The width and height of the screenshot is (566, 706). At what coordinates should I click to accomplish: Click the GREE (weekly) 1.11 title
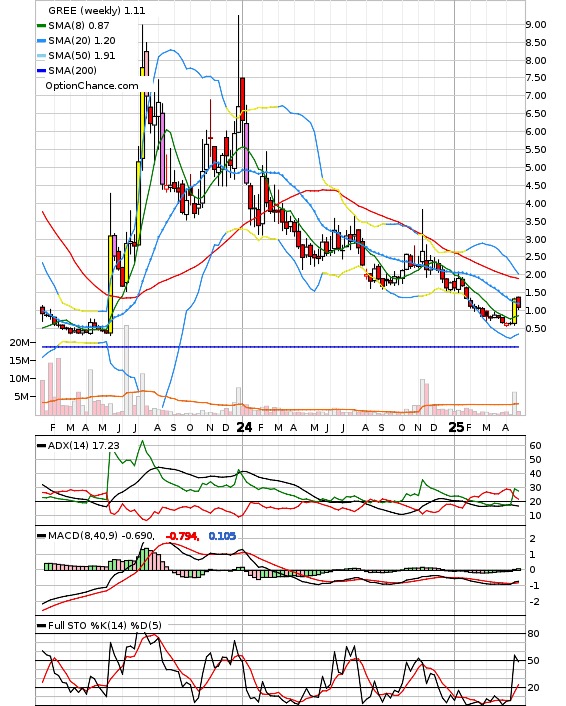point(96,10)
